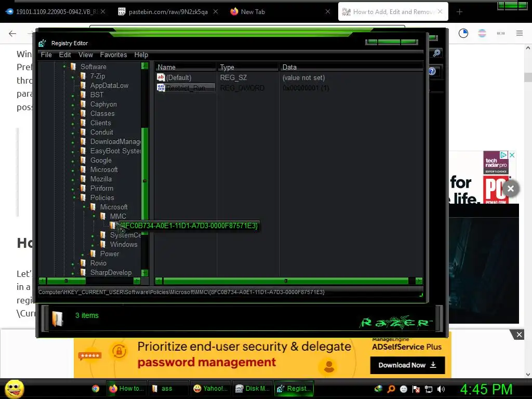This screenshot has height=399, width=532.
Task: Click the values pane horizontal scrollbar
Action: tap(286, 281)
